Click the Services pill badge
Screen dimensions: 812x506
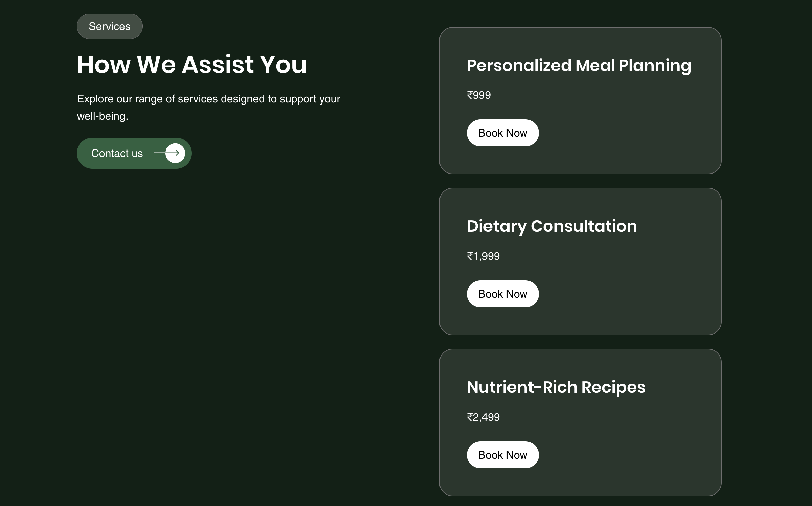click(110, 26)
